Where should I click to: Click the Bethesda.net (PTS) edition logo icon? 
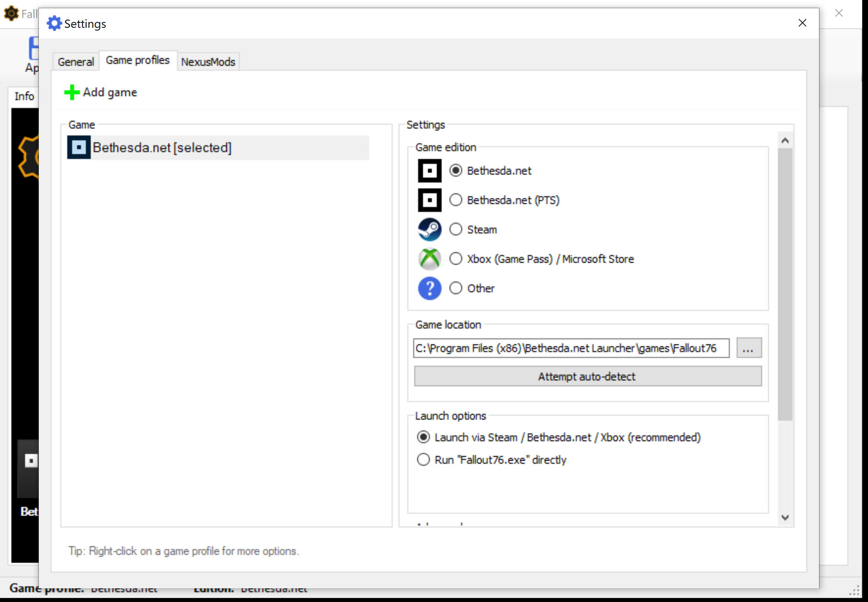[x=430, y=200]
